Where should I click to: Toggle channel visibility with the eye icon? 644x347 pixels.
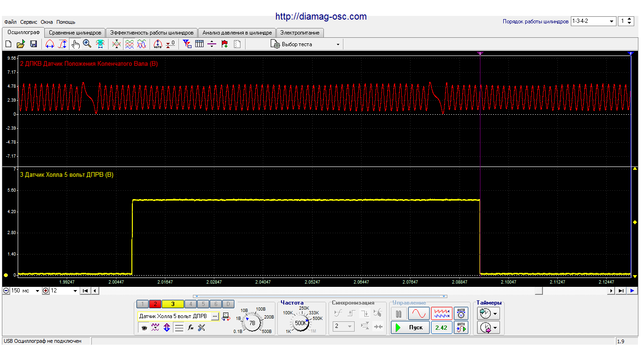click(144, 328)
